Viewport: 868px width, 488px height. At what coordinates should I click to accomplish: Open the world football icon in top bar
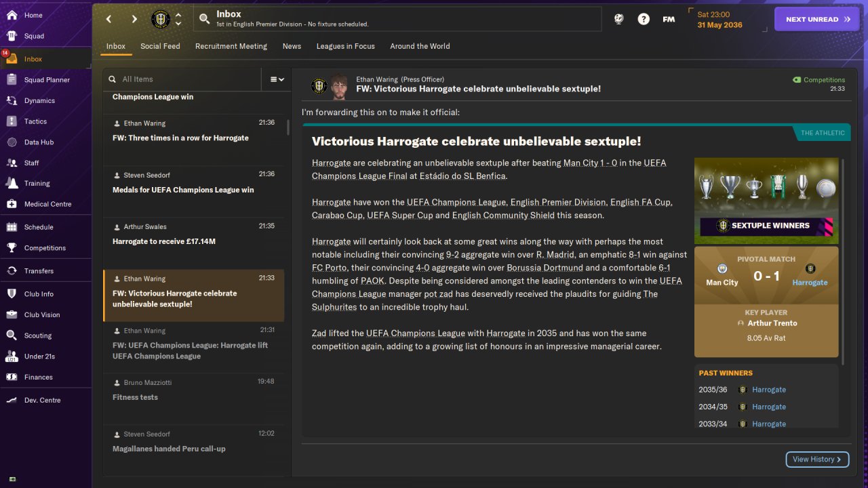[618, 19]
